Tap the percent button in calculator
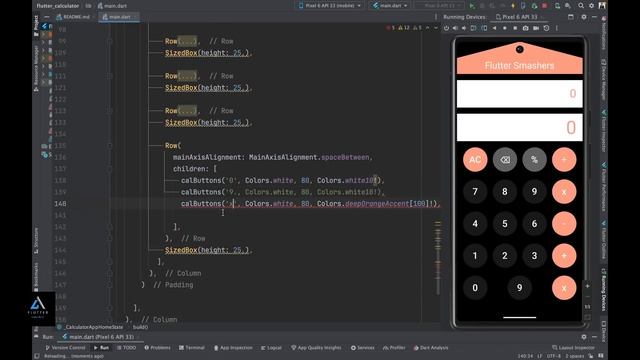The height and width of the screenshot is (360, 640). point(534,160)
